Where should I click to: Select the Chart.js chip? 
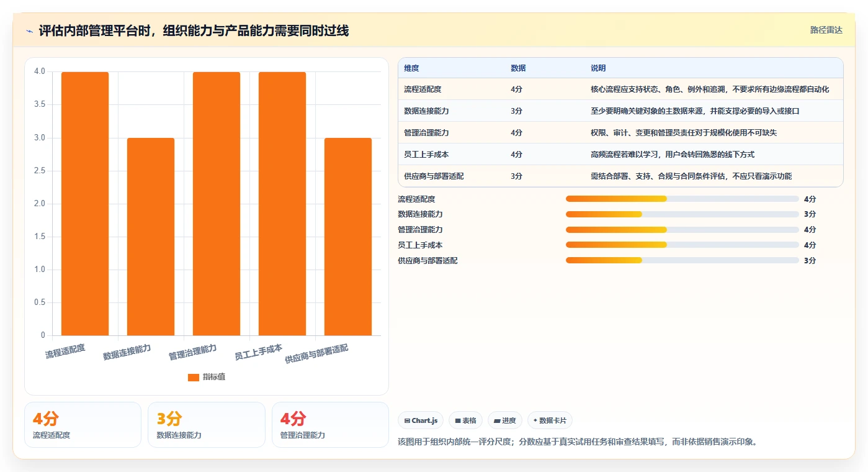pos(421,420)
